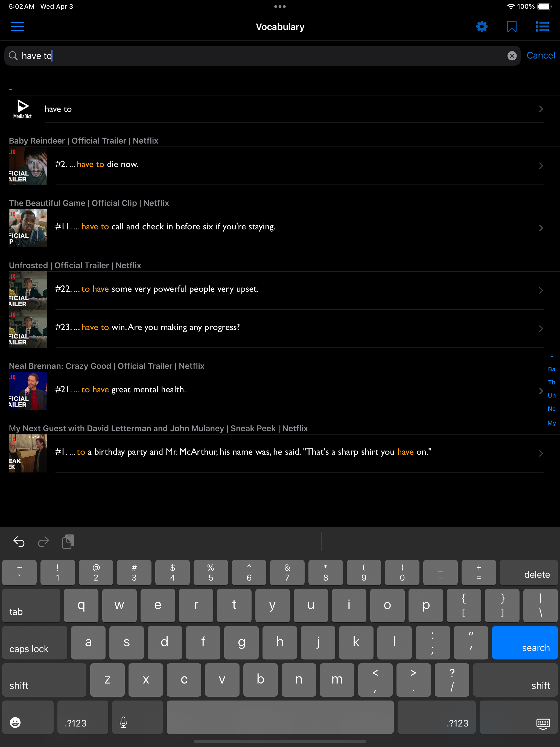
Task: Tap the emoji keyboard key
Action: pyautogui.click(x=28, y=717)
